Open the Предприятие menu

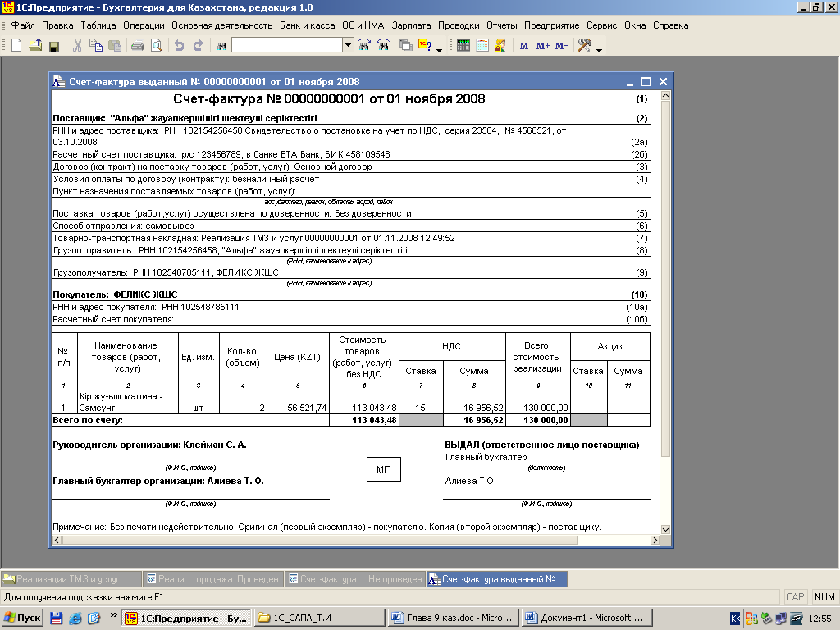[551, 25]
